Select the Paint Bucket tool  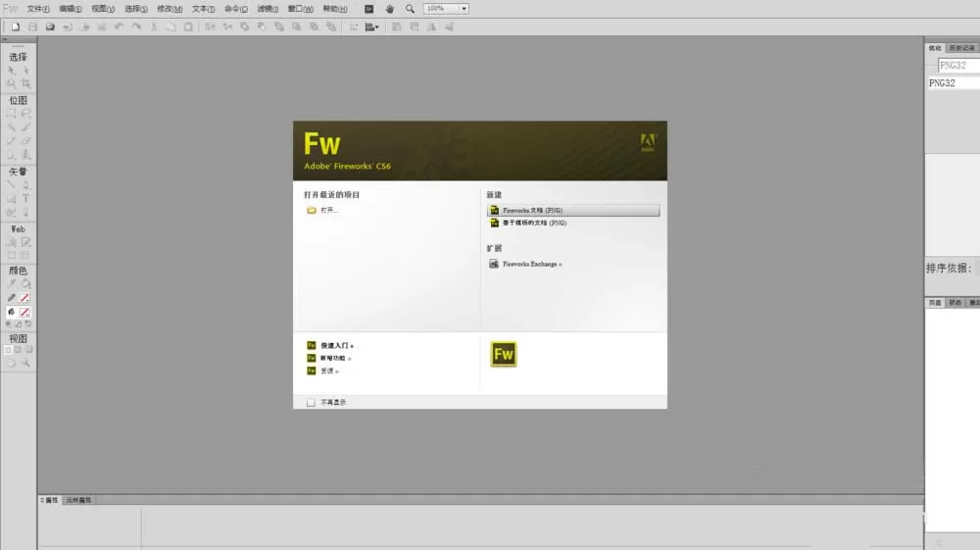click(x=25, y=283)
